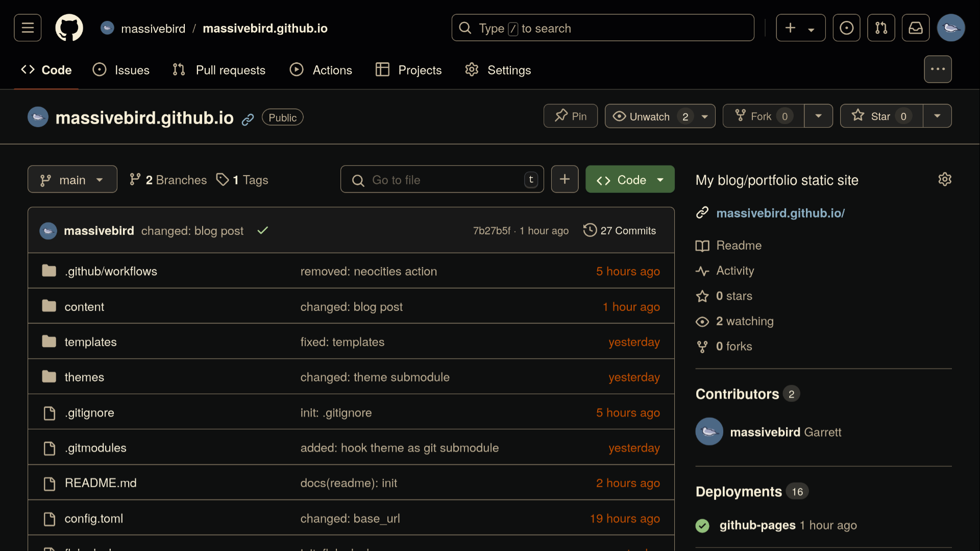Click the branch icon beside 2 Branches
This screenshot has width=980, height=551.
tap(135, 179)
